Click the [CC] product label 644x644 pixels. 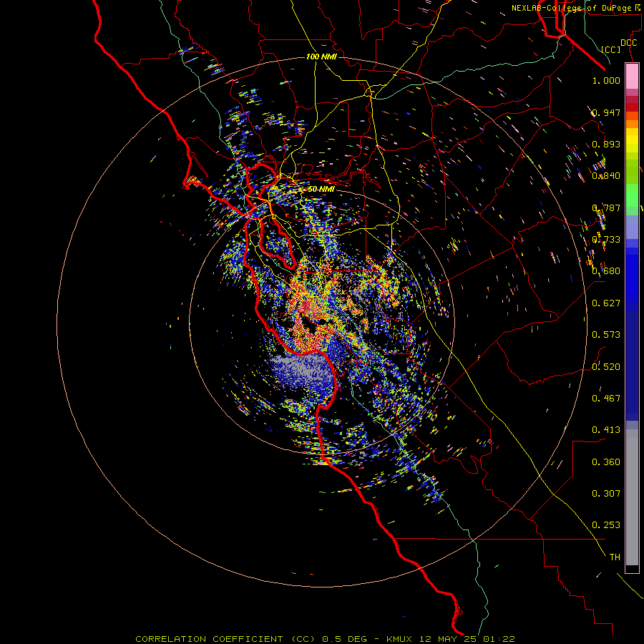coord(611,49)
